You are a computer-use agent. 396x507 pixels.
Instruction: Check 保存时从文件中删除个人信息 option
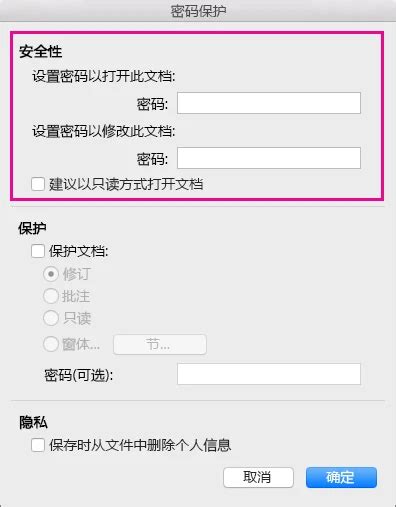[x=38, y=445]
